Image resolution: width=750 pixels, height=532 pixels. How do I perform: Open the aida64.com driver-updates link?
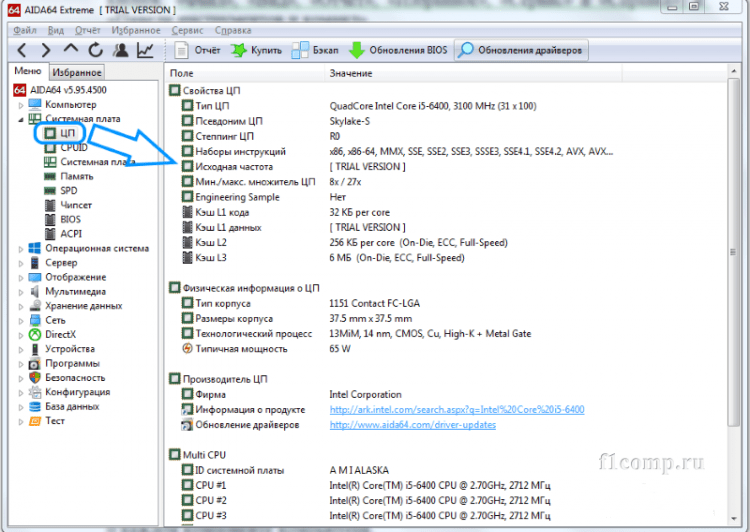click(412, 425)
